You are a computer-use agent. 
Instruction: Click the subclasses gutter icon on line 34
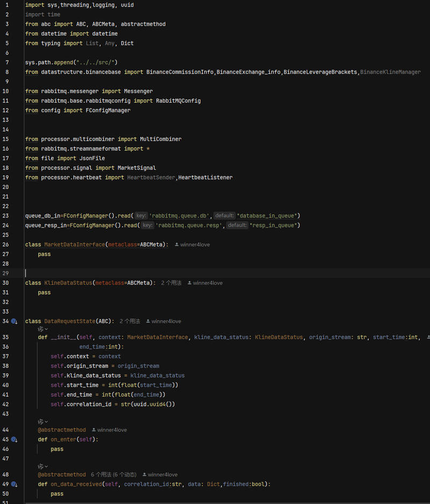pyautogui.click(x=14, y=321)
